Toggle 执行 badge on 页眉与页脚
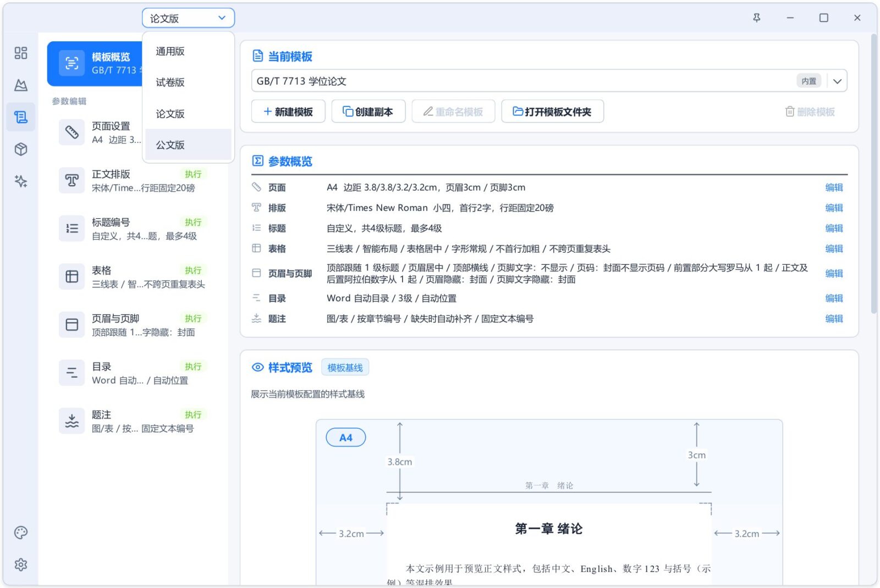 point(193,318)
